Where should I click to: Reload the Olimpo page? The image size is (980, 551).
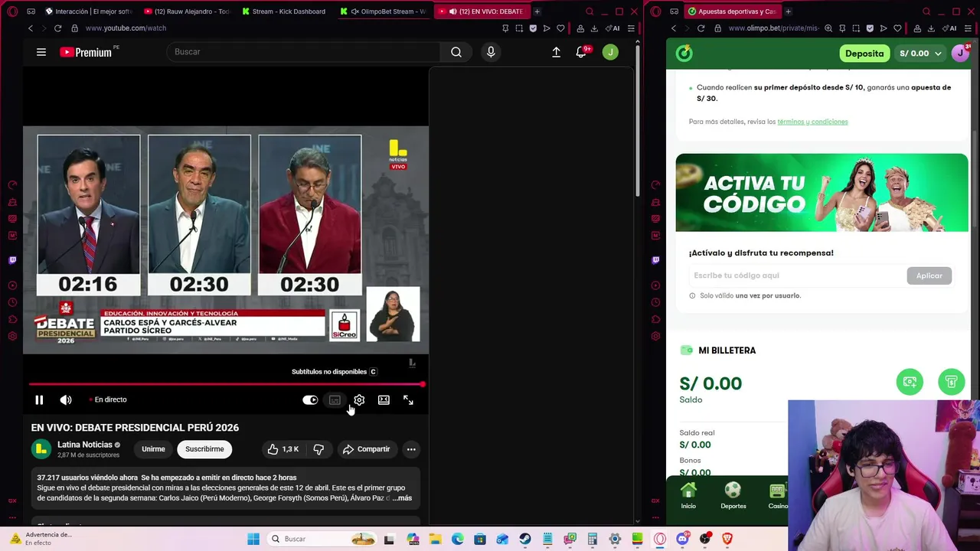(701, 28)
